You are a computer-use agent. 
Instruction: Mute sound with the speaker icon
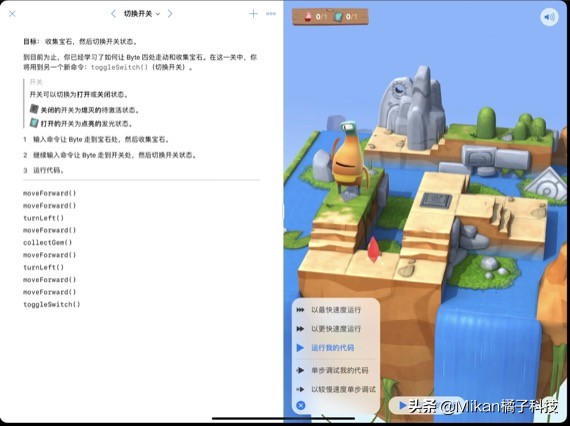pos(549,17)
